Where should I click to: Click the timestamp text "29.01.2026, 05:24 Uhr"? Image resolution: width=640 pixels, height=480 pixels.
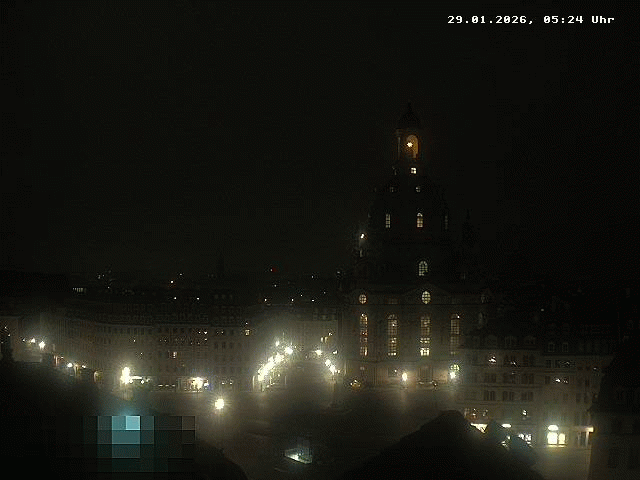(531, 20)
